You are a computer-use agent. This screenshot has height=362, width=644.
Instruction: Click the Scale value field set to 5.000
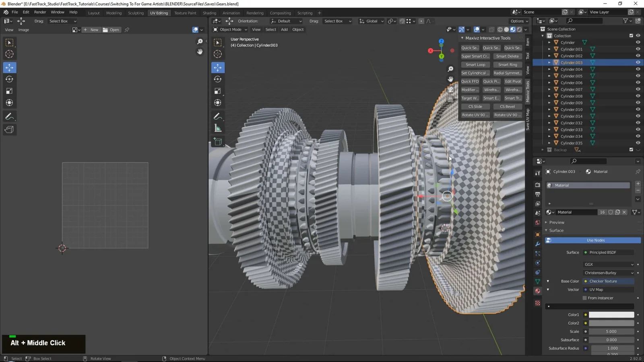click(612, 331)
